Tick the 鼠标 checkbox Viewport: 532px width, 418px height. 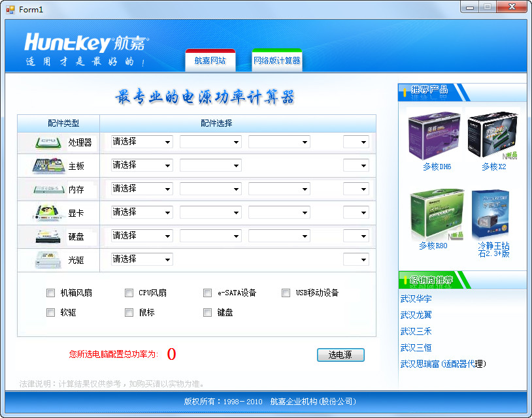coord(129,313)
